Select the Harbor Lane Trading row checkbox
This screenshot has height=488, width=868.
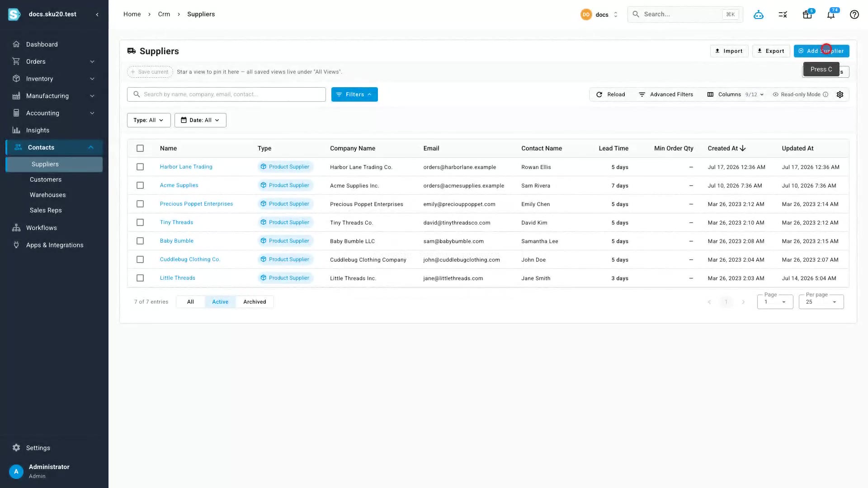[140, 167]
